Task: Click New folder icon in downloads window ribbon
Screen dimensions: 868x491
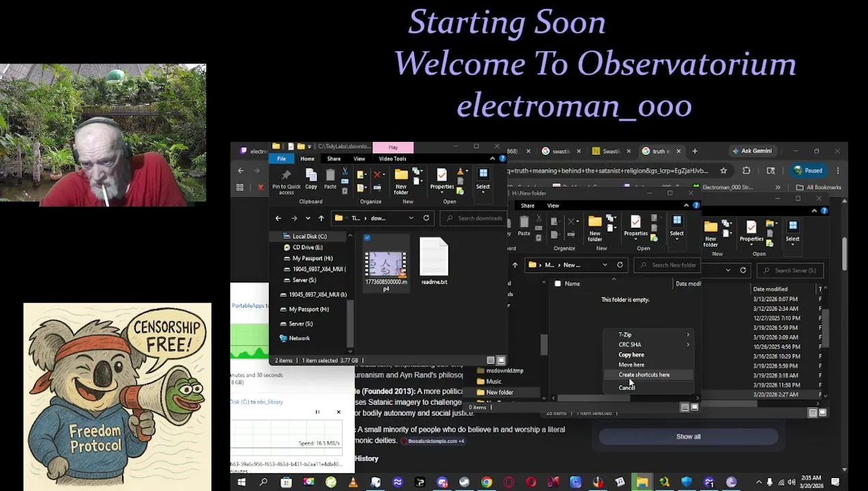Action: 401,181
